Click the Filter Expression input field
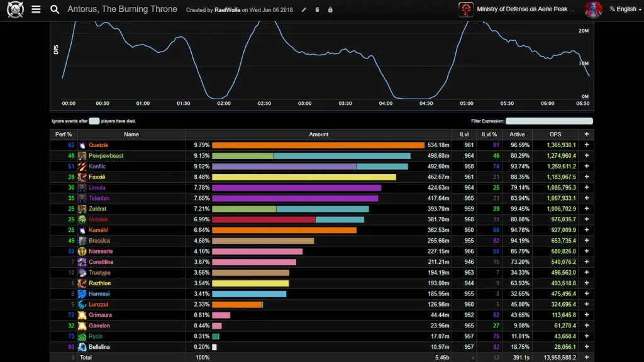Image resolution: width=644 pixels, height=362 pixels. coord(549,121)
